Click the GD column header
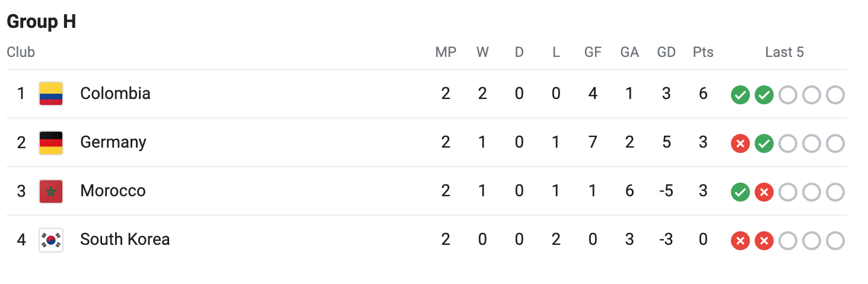Image resolution: width=868 pixels, height=284 pixels. click(x=666, y=52)
